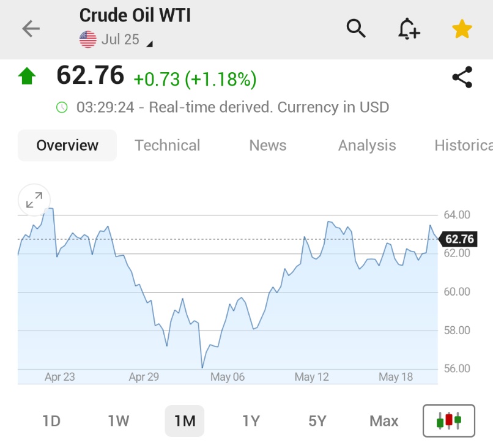Screen dimensions: 493x448
Task: Share this quote with share icon
Action: pyautogui.click(x=462, y=77)
